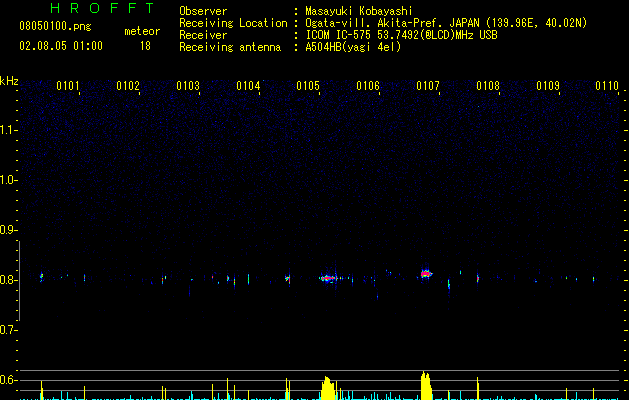629x400 pixels.
Task: Click the Receiving Location label
Action: (233, 23)
